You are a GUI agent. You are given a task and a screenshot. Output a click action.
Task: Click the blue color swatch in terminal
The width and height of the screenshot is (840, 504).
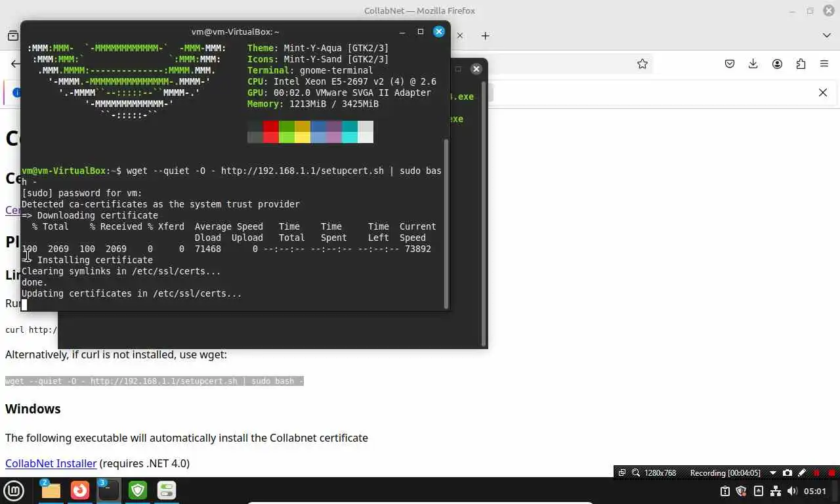click(x=318, y=126)
